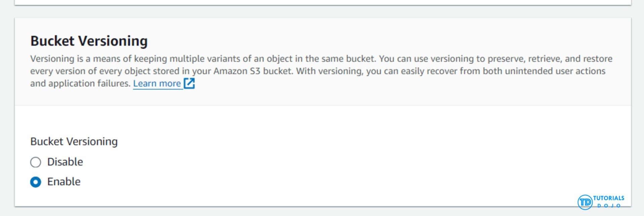Click the TUTORIALS watermark text
The width and height of the screenshot is (644, 216).
608,198
